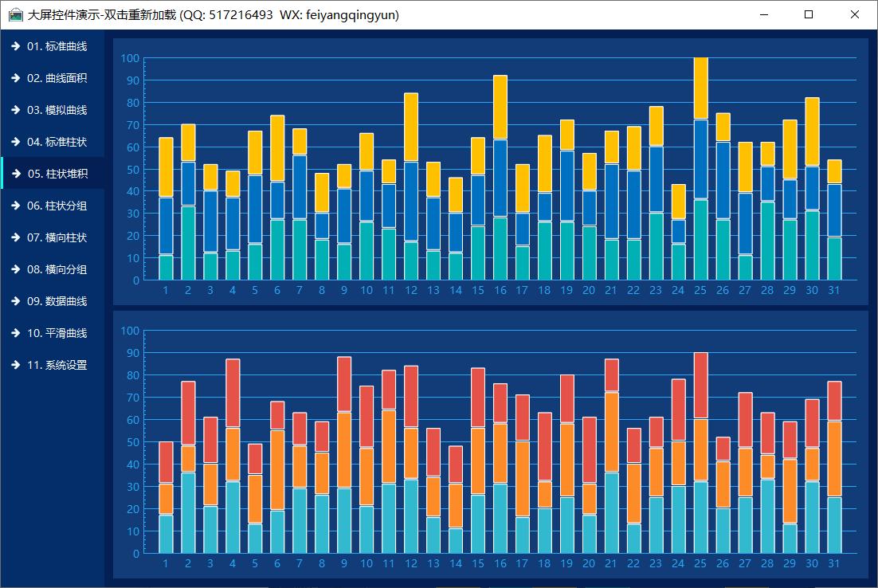Screen dimensions: 878x588
Task: Click x-axis label 31 in the bottom chart
Action: (x=834, y=564)
